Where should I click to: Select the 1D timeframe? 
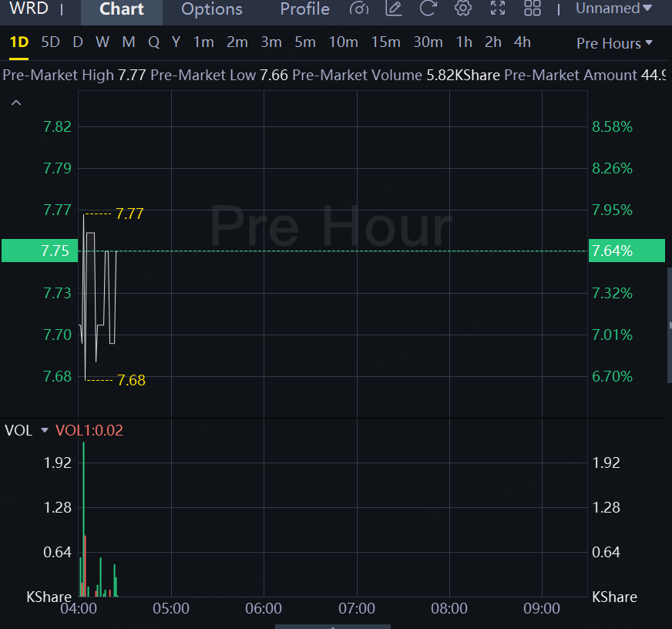18,42
